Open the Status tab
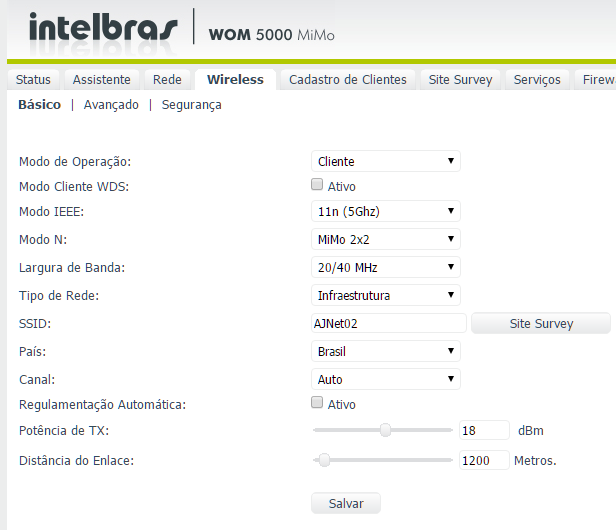 [x=33, y=80]
